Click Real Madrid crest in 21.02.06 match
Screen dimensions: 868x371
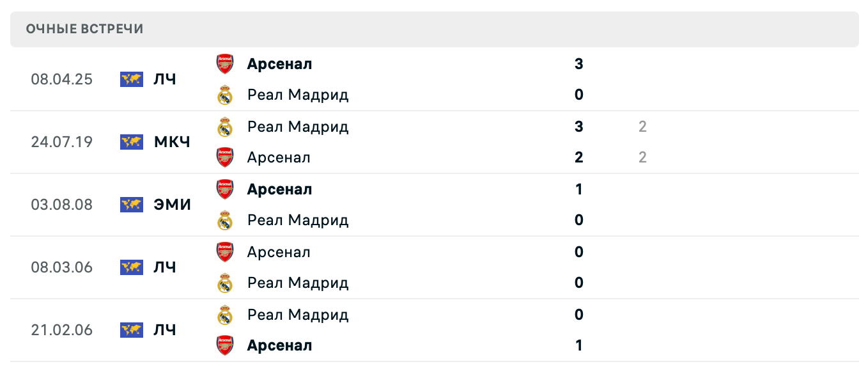(225, 315)
